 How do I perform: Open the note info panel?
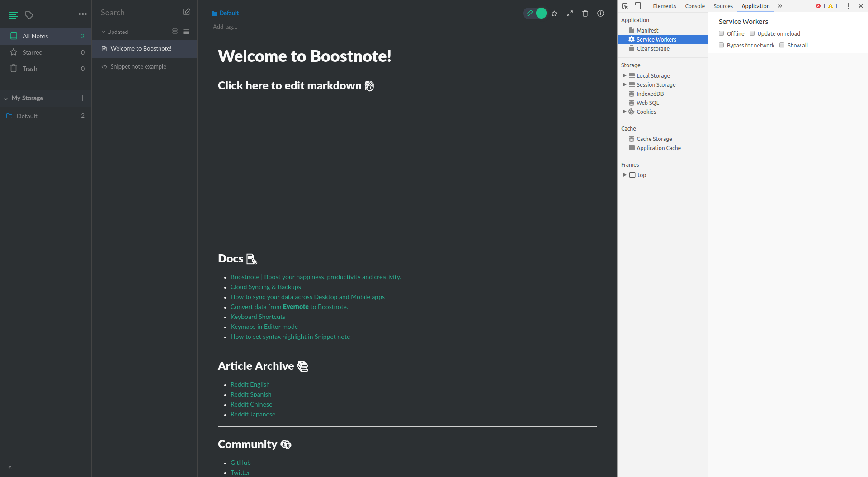tap(600, 14)
